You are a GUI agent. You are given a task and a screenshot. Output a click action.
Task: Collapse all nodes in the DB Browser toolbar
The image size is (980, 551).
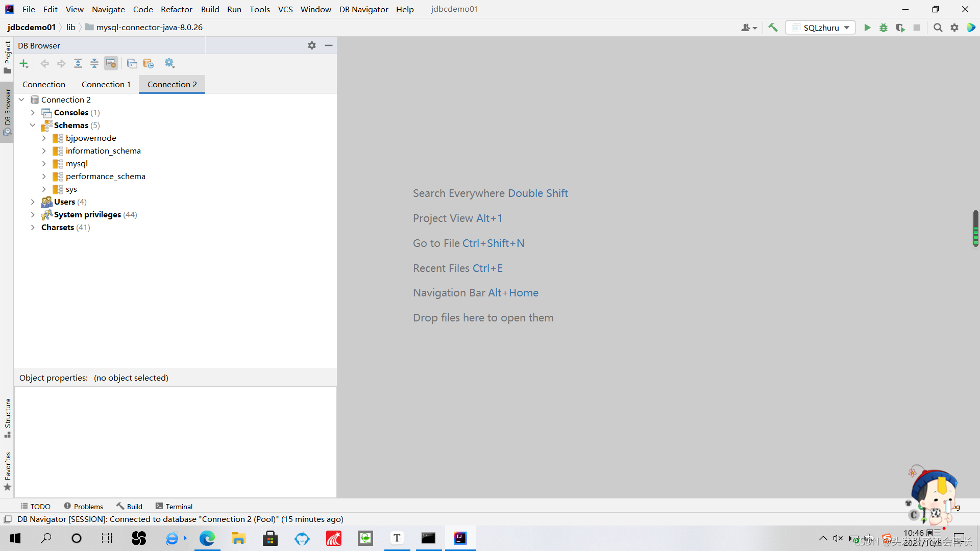coord(94,63)
